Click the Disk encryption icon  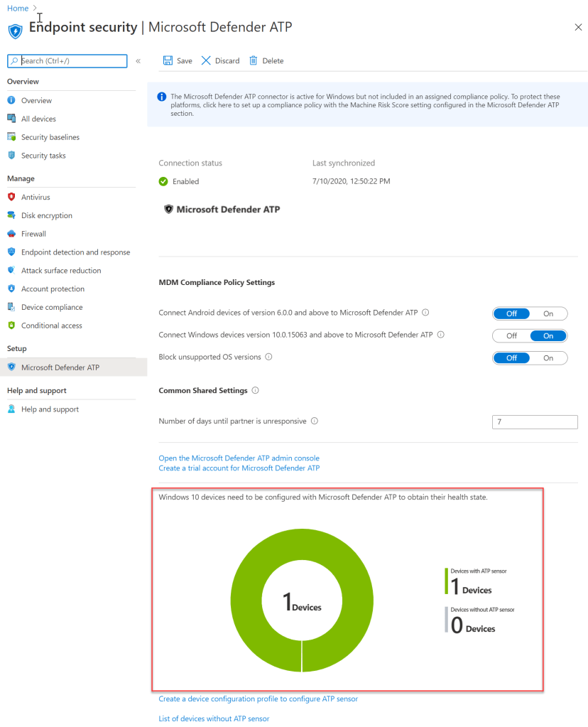(x=11, y=215)
